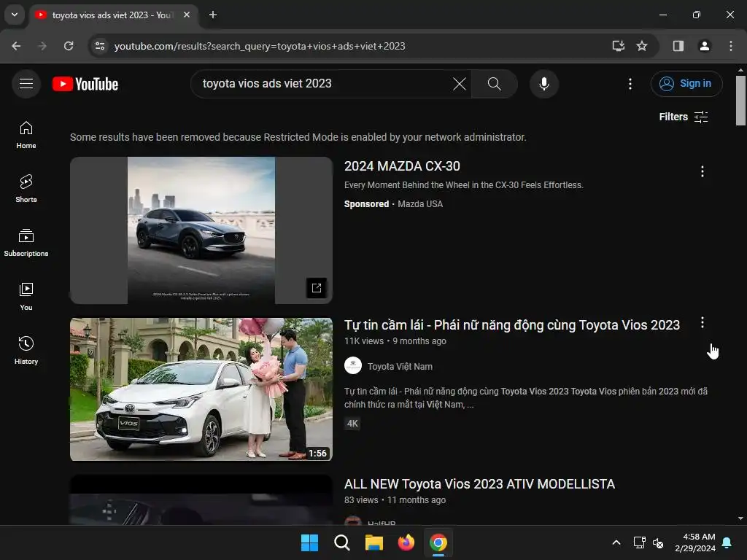This screenshot has height=560, width=747.
Task: Open Windows taskbar search
Action: pyautogui.click(x=341, y=542)
